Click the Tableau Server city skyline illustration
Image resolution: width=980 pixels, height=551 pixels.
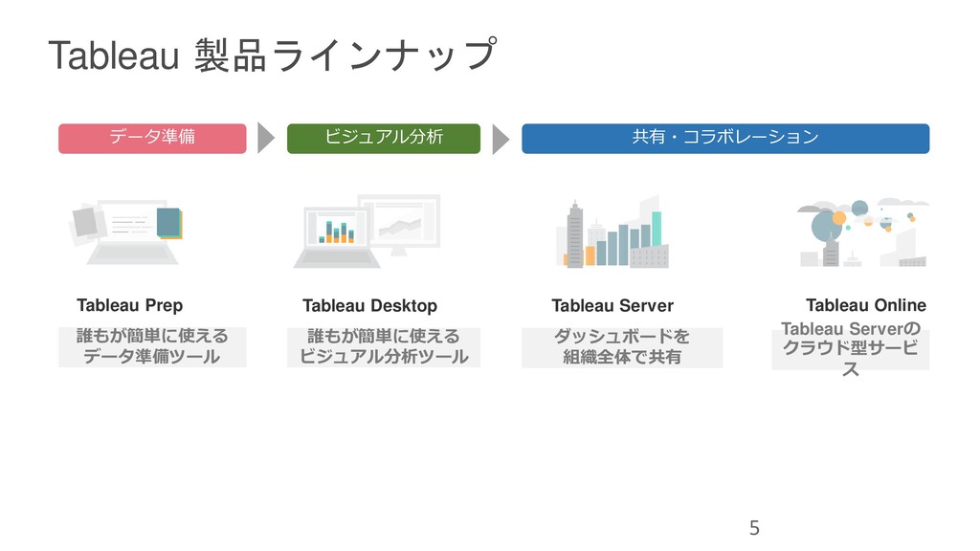[x=612, y=233]
